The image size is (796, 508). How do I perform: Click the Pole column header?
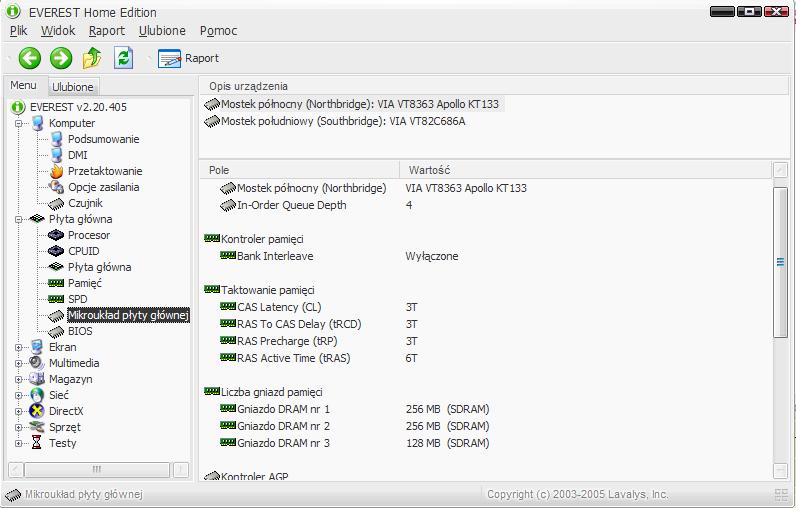pos(219,170)
